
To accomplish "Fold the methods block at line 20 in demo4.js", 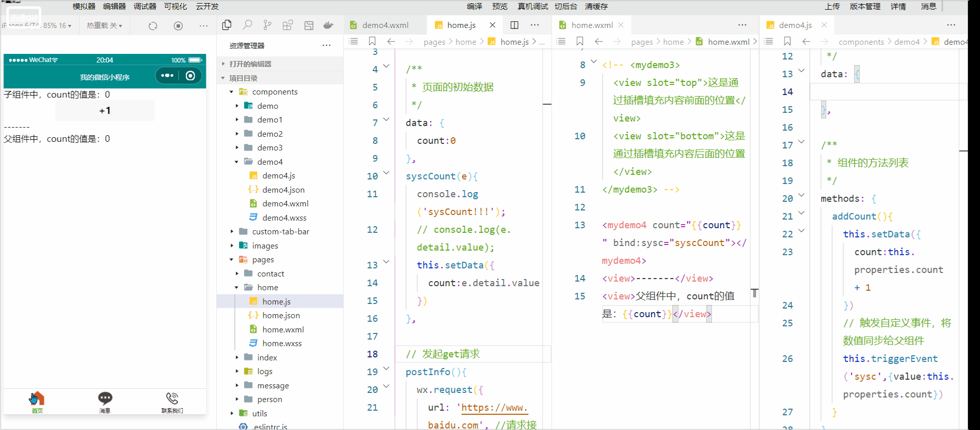I will coord(801,195).
